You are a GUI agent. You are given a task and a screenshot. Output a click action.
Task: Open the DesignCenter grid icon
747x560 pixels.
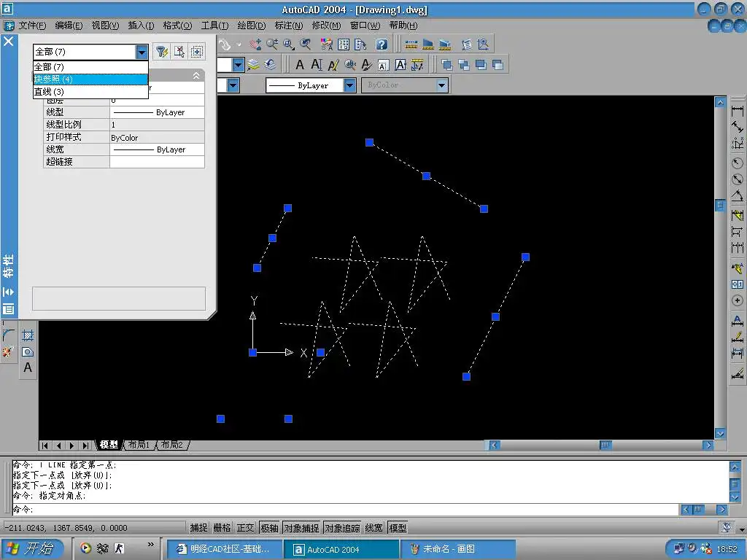point(344,44)
